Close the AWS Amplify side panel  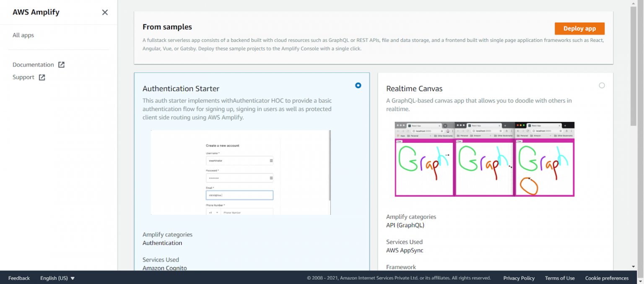[x=105, y=12]
